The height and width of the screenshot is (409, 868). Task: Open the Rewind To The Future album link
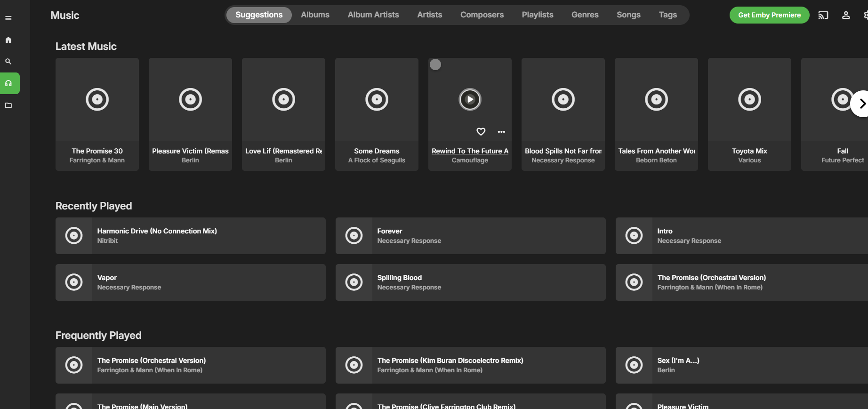(x=469, y=151)
